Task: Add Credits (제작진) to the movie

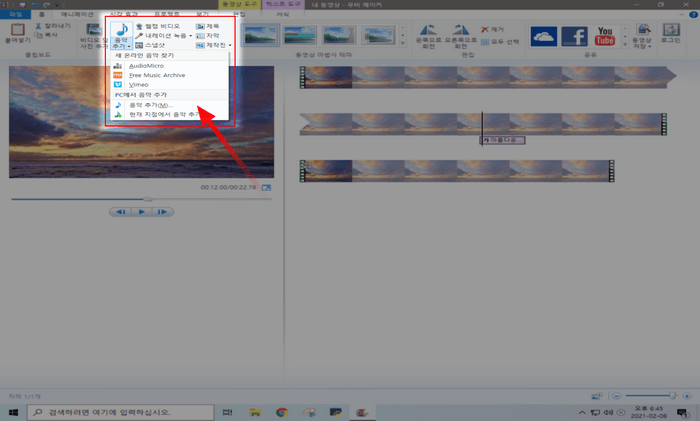Action: [x=211, y=45]
